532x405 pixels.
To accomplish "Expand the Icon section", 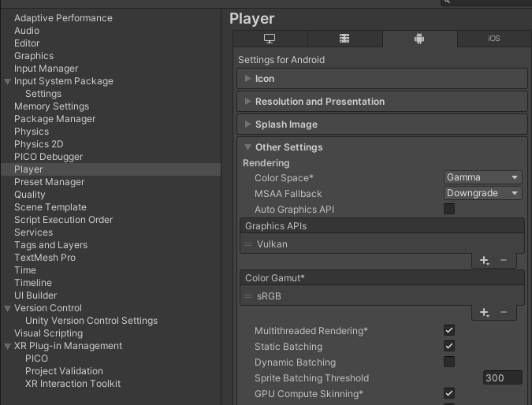I will click(382, 79).
